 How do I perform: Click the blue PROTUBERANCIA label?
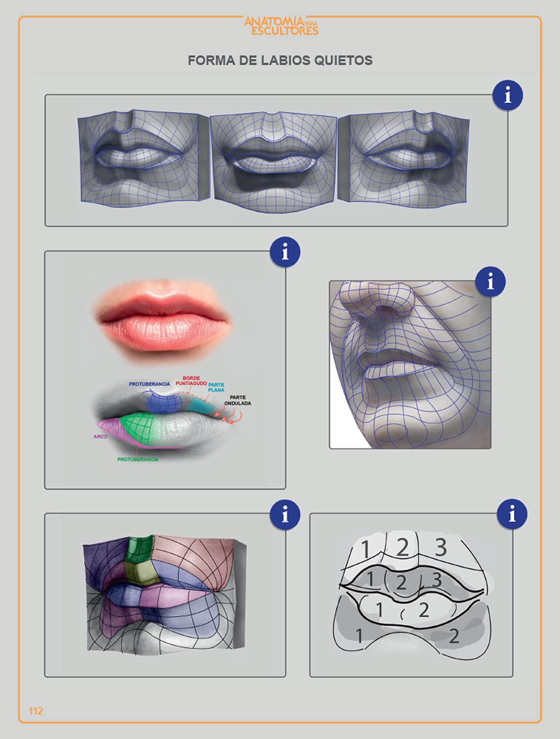click(x=149, y=384)
